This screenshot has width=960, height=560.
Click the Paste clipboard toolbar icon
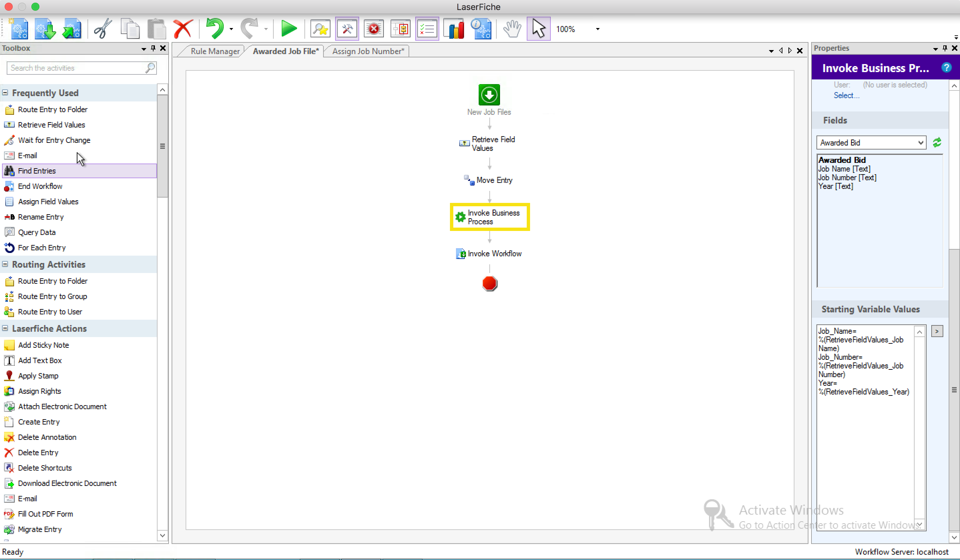(157, 29)
